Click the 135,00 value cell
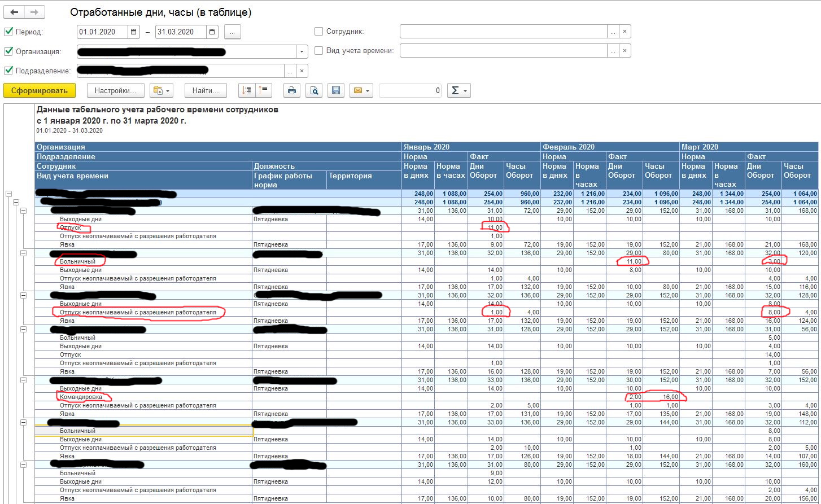 [x=661, y=414]
